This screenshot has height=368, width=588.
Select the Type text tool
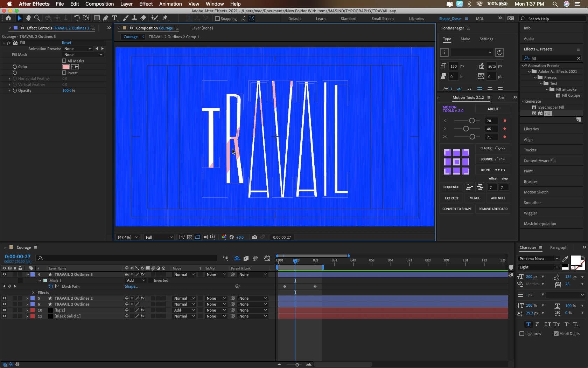click(114, 18)
